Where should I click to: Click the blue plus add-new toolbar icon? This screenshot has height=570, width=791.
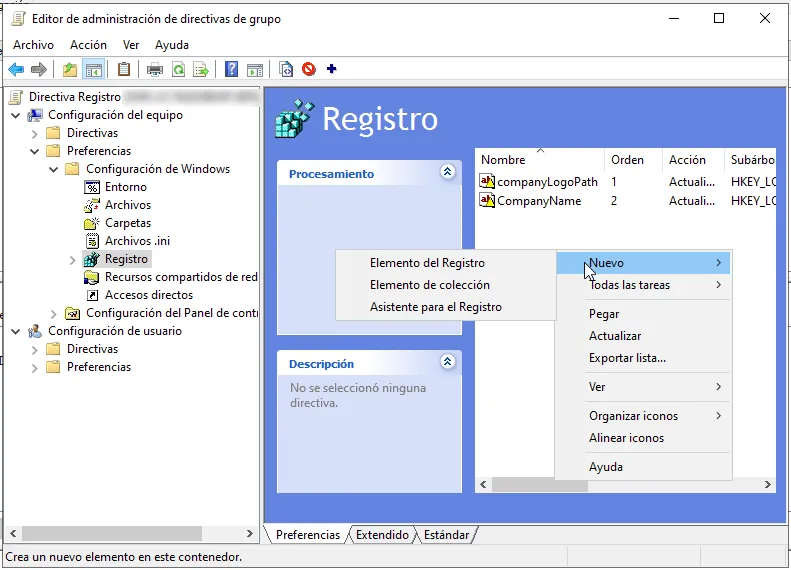(331, 69)
